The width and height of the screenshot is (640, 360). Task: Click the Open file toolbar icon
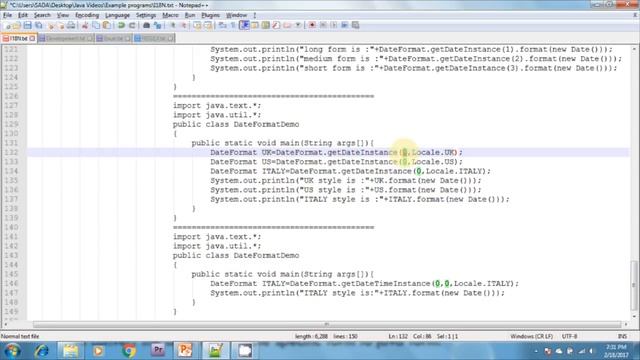coord(16,25)
